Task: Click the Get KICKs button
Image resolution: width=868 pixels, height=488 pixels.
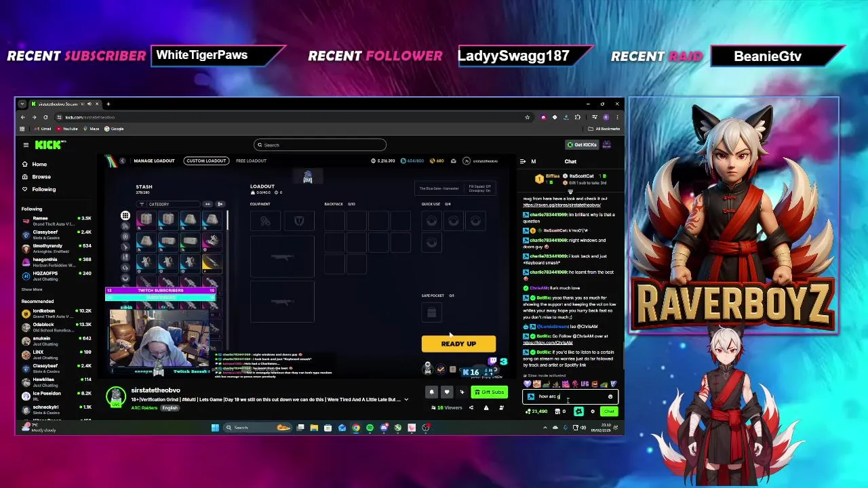Action: tap(582, 145)
